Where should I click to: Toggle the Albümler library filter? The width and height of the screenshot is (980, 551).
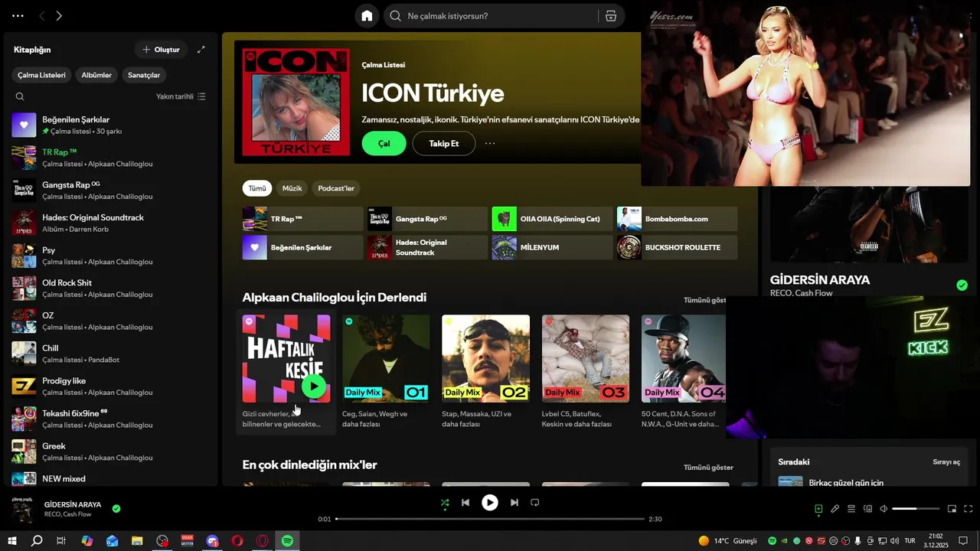(96, 75)
